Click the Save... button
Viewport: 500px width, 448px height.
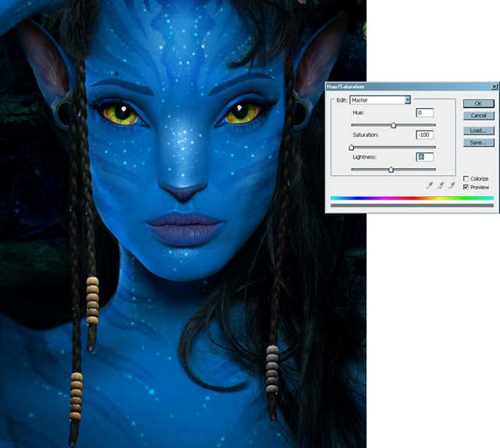click(x=478, y=142)
